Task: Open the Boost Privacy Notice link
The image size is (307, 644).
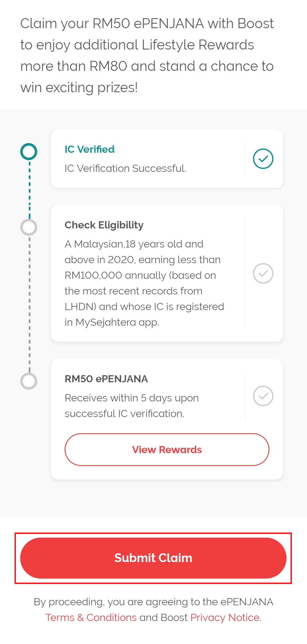Action: pos(225,618)
